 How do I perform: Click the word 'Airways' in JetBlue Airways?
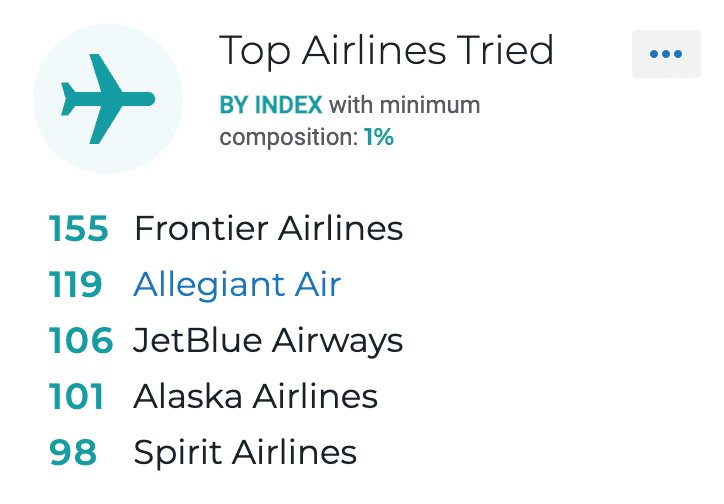(x=338, y=342)
